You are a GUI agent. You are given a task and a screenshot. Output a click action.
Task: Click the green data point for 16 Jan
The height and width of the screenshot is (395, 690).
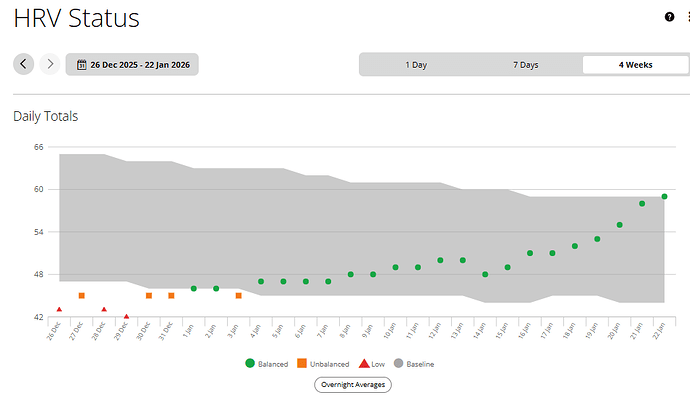(530, 253)
